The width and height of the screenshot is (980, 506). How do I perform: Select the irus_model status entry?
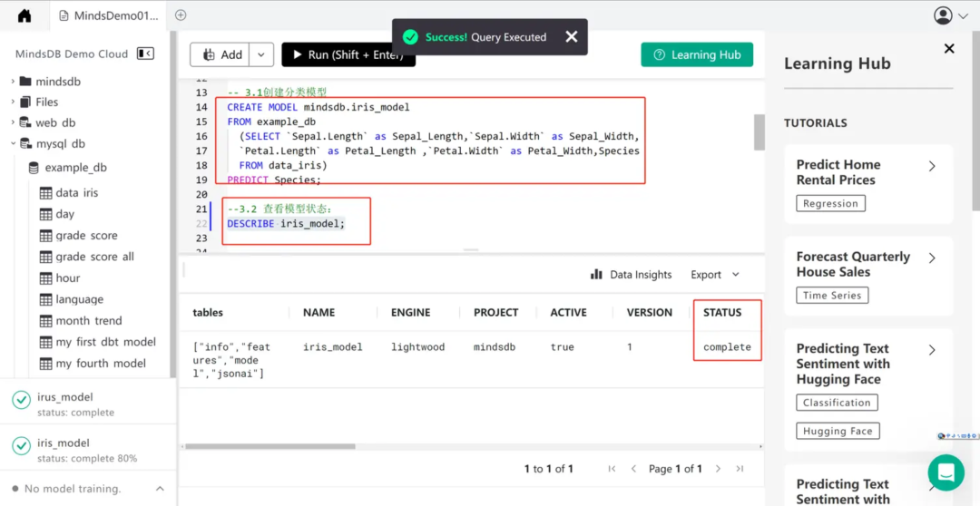[x=87, y=402]
